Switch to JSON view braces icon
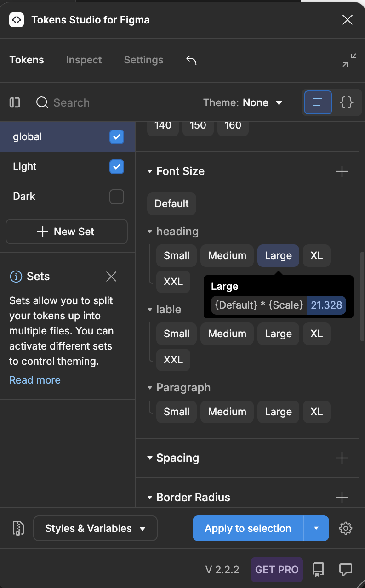The image size is (365, 588). click(346, 102)
